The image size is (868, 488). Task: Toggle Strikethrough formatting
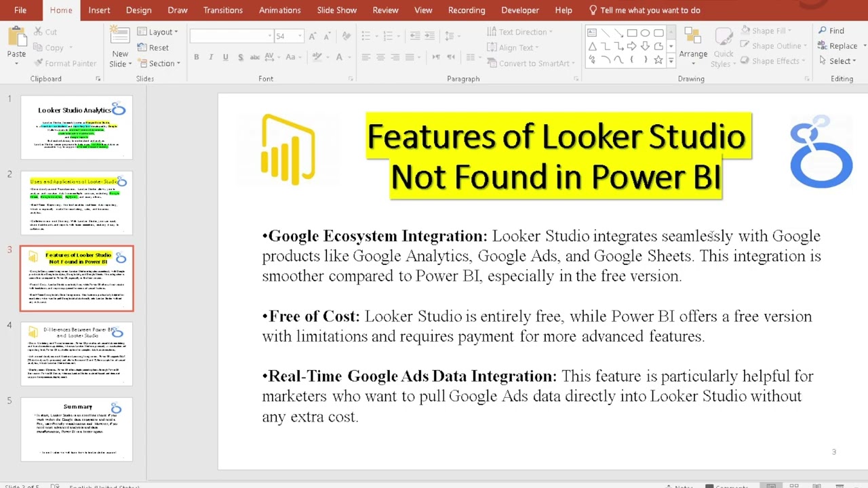(255, 58)
